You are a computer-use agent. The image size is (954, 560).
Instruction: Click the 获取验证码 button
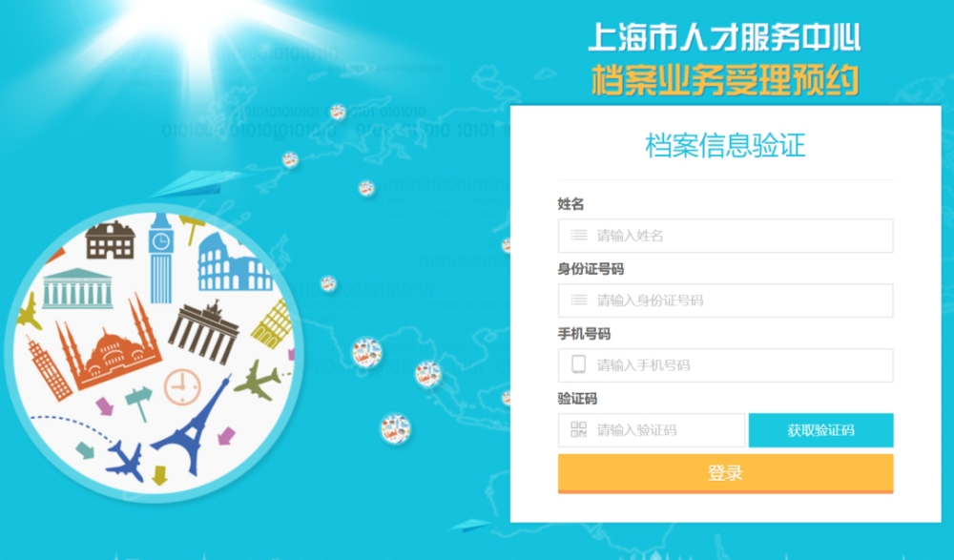pyautogui.click(x=820, y=430)
